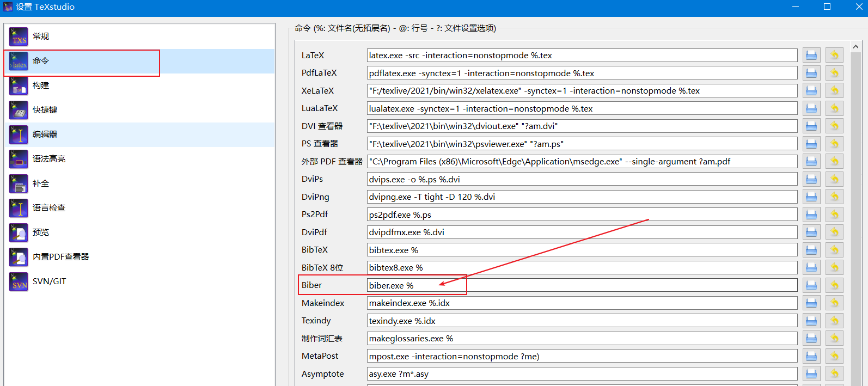Screen dimensions: 868x386
Task: Reset the DVI 查看器 command
Action: [834, 126]
